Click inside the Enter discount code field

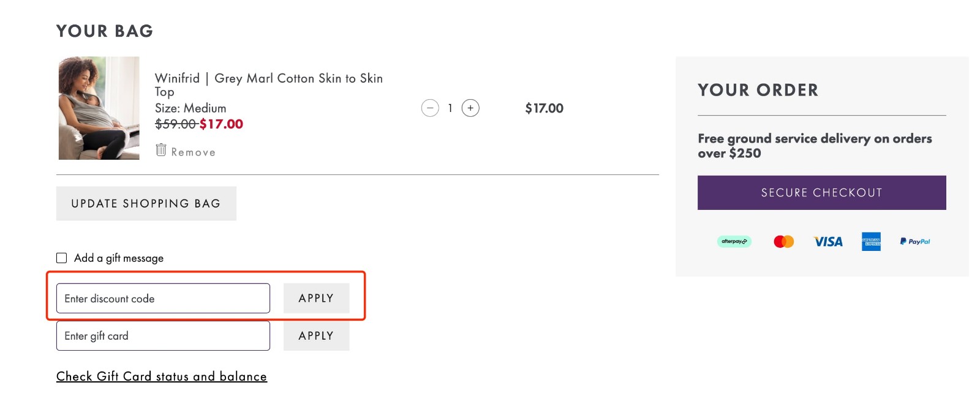[x=162, y=298]
